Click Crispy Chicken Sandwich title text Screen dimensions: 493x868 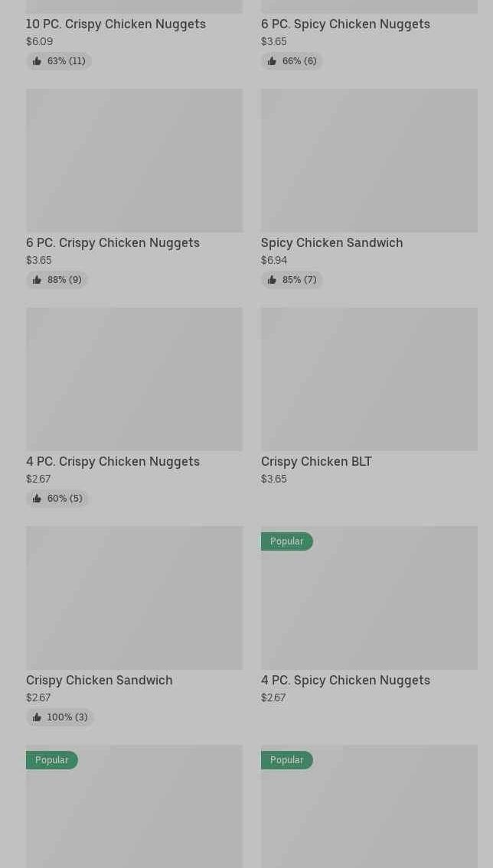(x=100, y=681)
